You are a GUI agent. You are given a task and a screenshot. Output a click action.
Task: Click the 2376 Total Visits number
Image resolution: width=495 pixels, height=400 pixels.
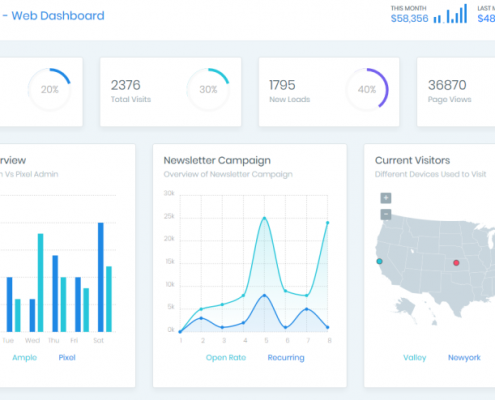[x=125, y=85]
